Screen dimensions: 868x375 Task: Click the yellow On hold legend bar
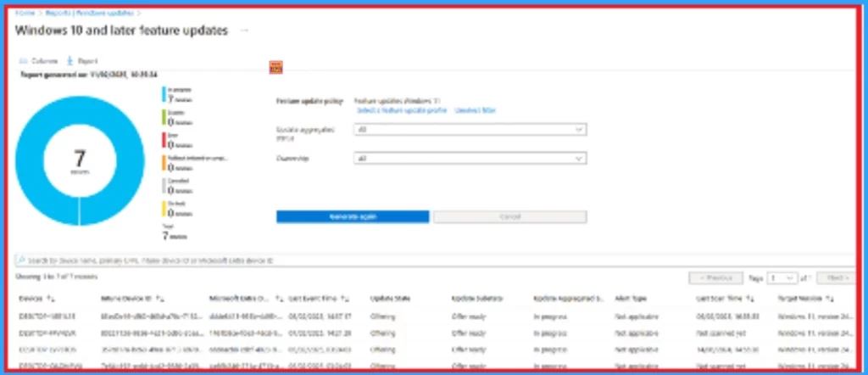click(164, 208)
